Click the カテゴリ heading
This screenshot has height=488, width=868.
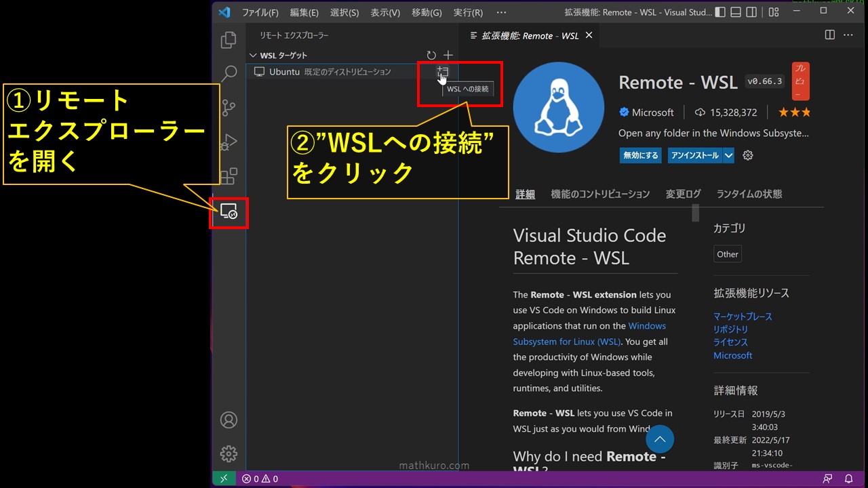point(730,228)
